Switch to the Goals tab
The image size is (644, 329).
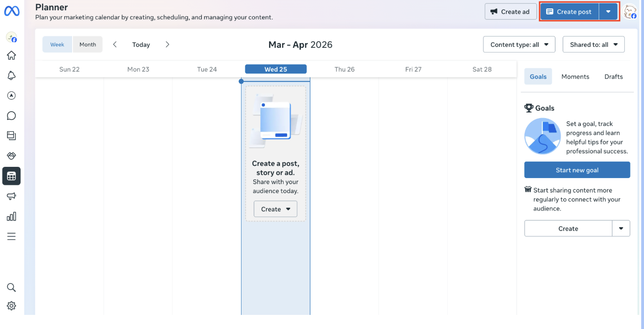coord(538,76)
